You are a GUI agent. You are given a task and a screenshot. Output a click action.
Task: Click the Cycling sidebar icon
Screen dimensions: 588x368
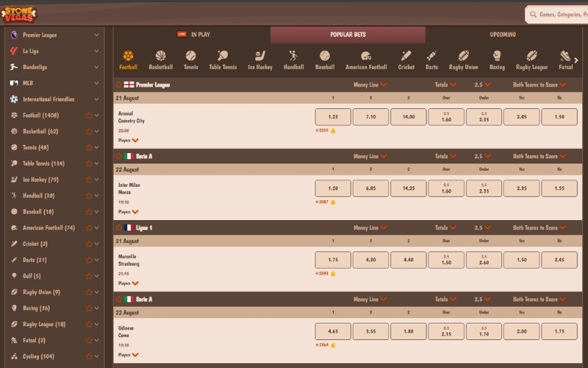pyautogui.click(x=14, y=356)
